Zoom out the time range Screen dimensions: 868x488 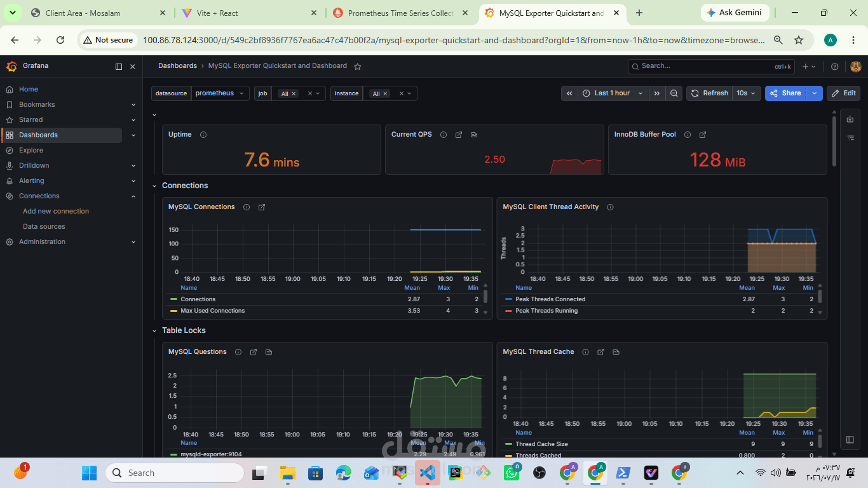click(x=674, y=93)
